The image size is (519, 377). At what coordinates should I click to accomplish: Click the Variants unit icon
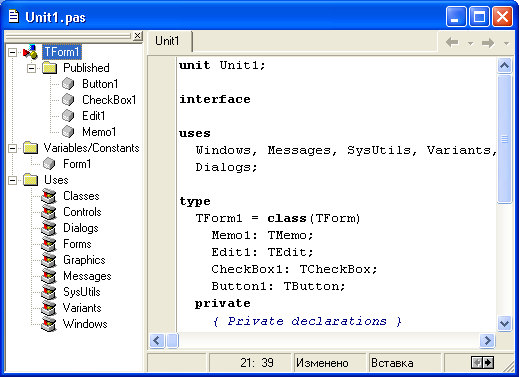point(49,308)
